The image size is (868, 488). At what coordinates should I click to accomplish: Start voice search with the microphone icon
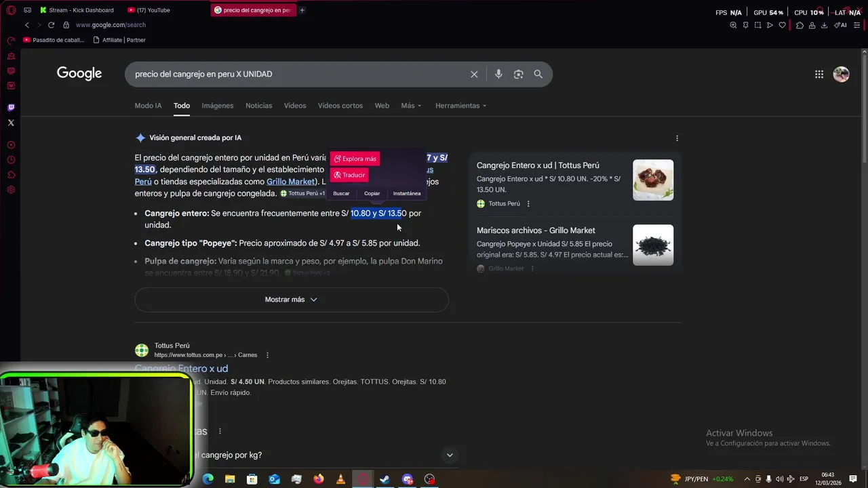(498, 74)
